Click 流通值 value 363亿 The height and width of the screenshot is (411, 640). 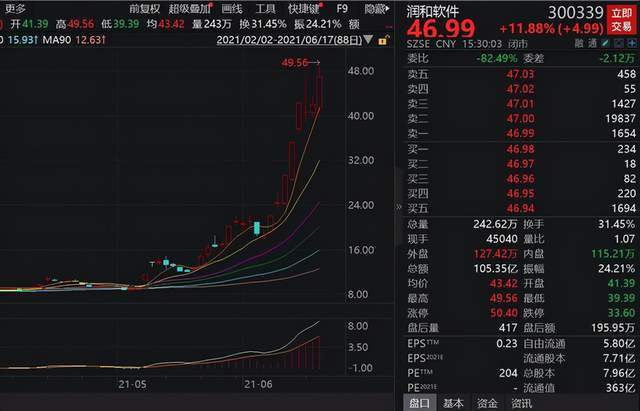click(x=620, y=388)
